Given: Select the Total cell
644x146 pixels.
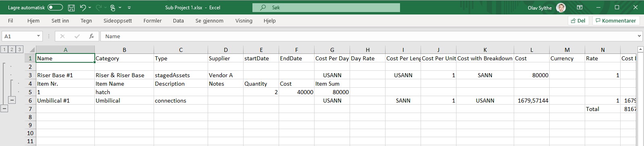Looking at the screenshot, I should pyautogui.click(x=602, y=109).
